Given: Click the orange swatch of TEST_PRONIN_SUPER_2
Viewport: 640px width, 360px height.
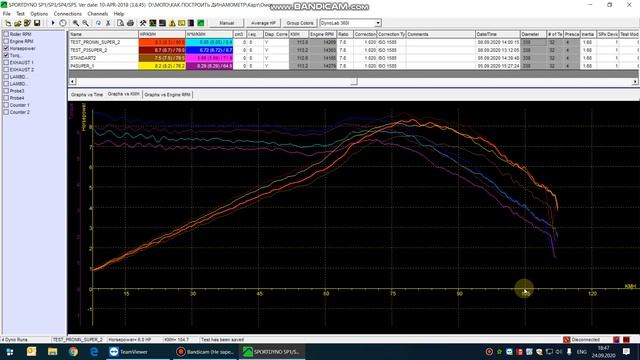Looking at the screenshot, I should 162,42.
